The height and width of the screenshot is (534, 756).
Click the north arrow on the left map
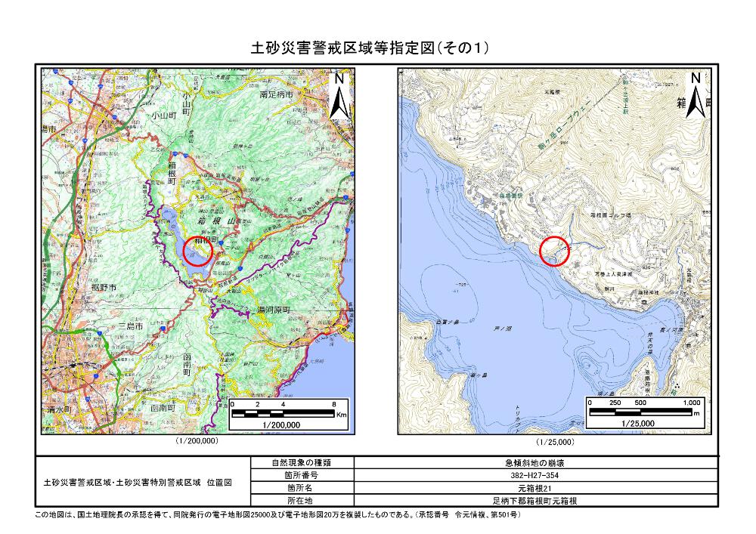(x=340, y=94)
